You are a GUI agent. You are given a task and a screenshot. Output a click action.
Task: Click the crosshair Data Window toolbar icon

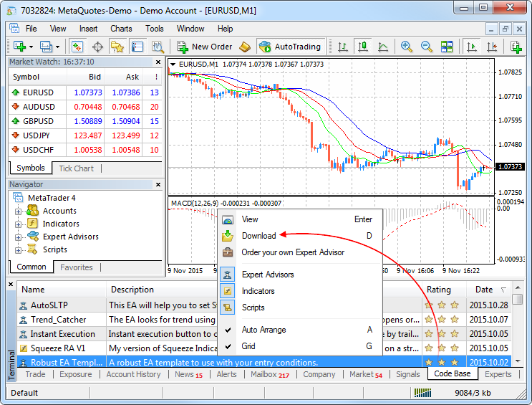(x=97, y=47)
